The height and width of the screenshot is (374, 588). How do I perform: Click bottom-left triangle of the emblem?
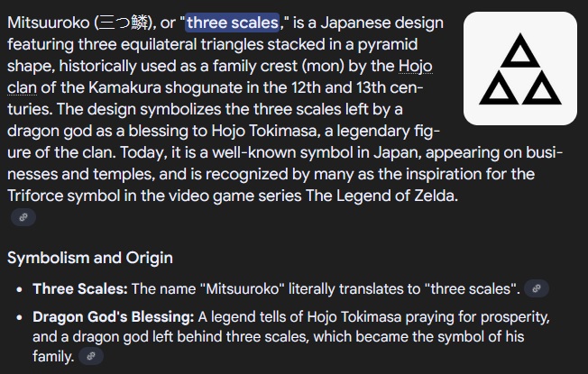tap(499, 88)
